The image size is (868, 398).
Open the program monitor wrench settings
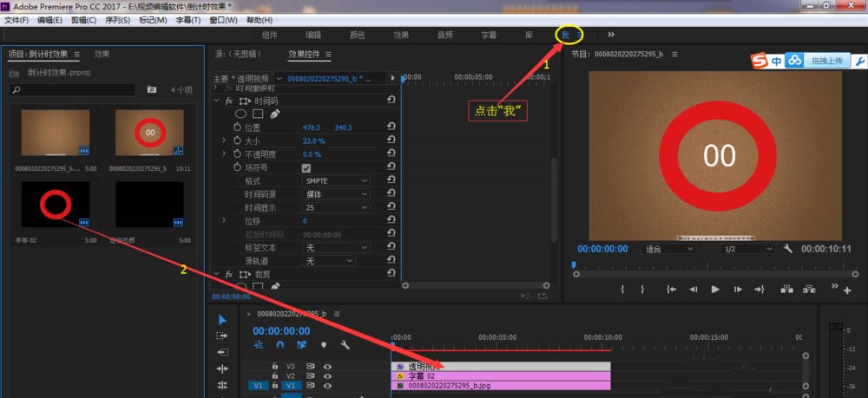(x=788, y=248)
